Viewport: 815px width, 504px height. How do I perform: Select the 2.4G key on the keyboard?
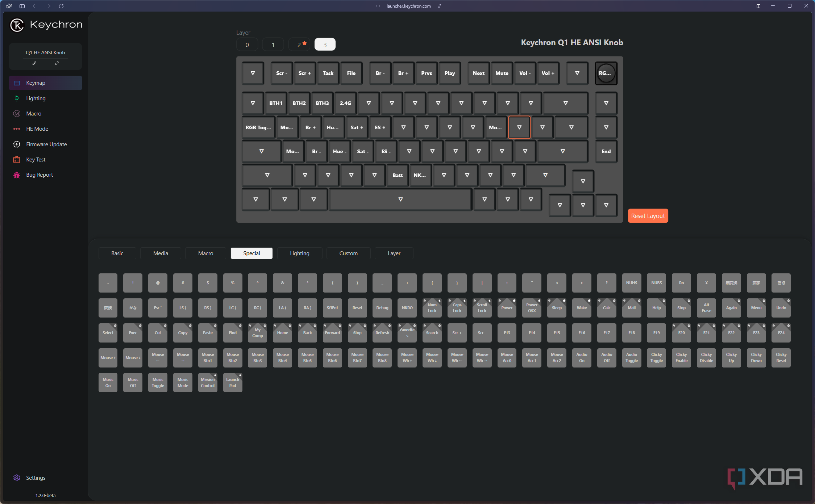click(345, 103)
